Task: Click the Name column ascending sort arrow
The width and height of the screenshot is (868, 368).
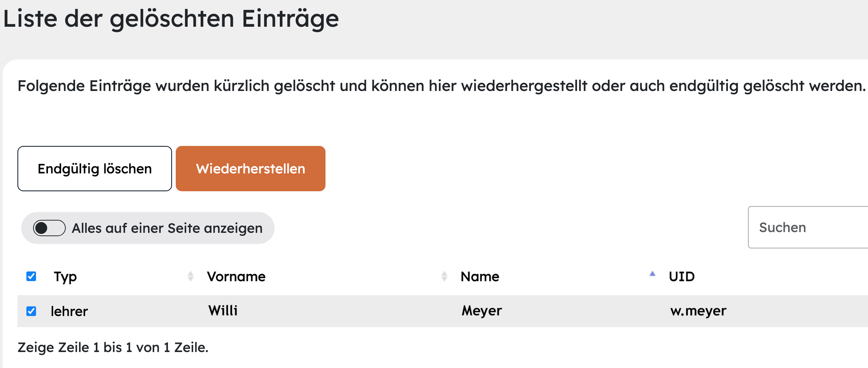Action: (x=652, y=274)
